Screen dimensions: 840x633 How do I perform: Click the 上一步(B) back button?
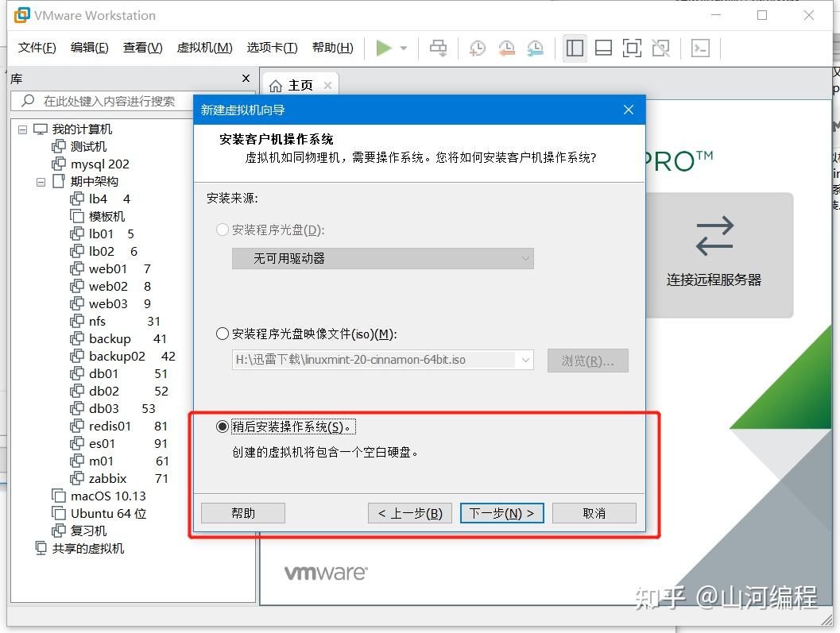pyautogui.click(x=410, y=513)
